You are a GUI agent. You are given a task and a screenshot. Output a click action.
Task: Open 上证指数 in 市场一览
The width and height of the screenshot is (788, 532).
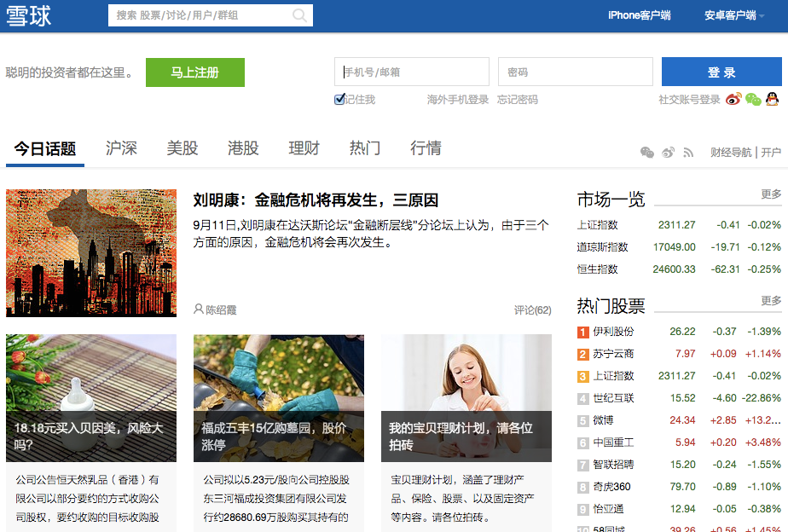coord(597,225)
